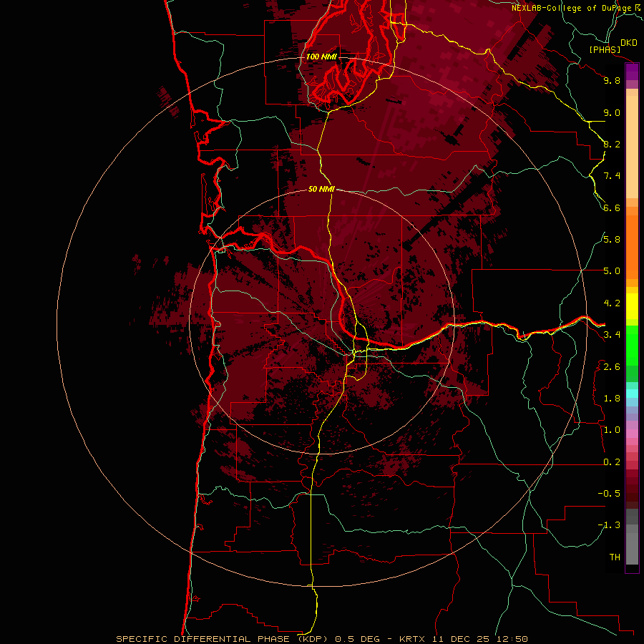This screenshot has height=644, width=644.
Task: Click the pink segment of the color bar
Action: pyautogui.click(x=632, y=434)
